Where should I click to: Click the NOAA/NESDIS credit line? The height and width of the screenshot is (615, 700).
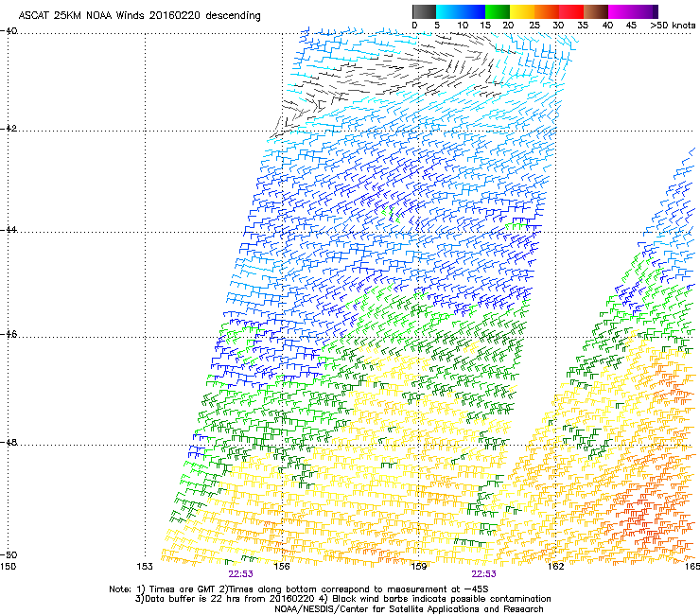coord(409,609)
